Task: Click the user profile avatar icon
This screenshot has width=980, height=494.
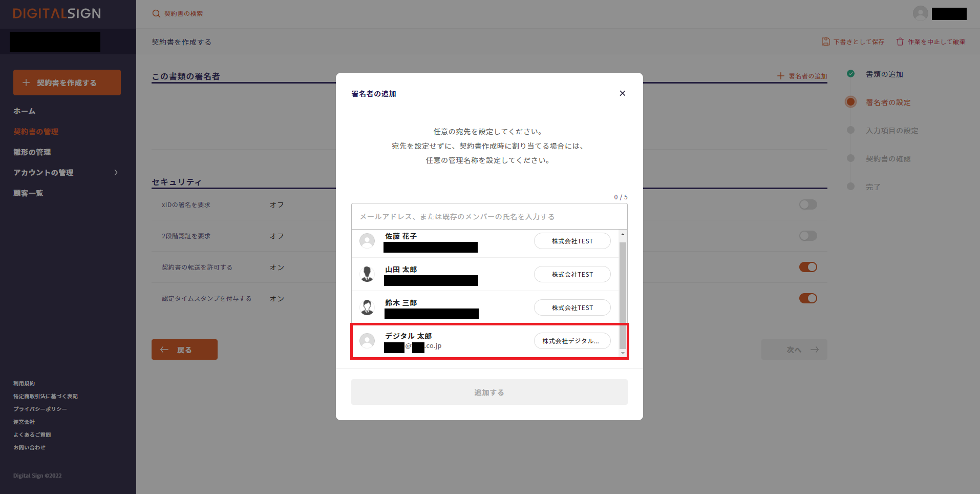Action: pos(920,13)
